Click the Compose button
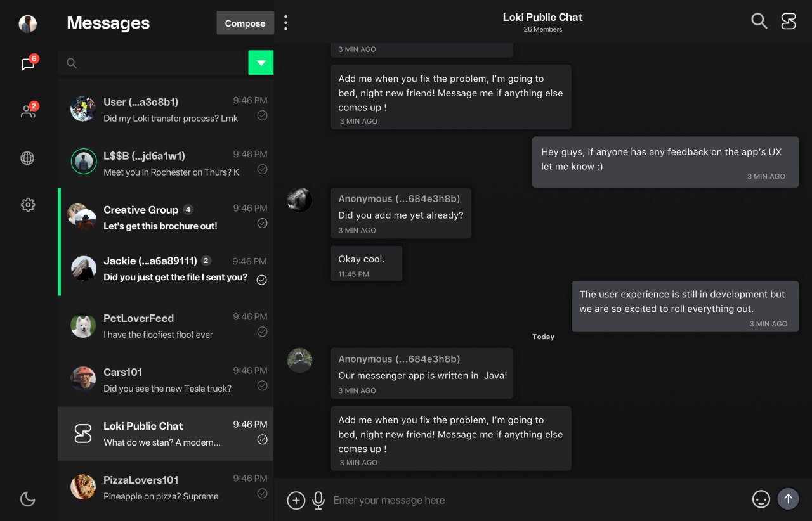812x521 pixels. 245,23
